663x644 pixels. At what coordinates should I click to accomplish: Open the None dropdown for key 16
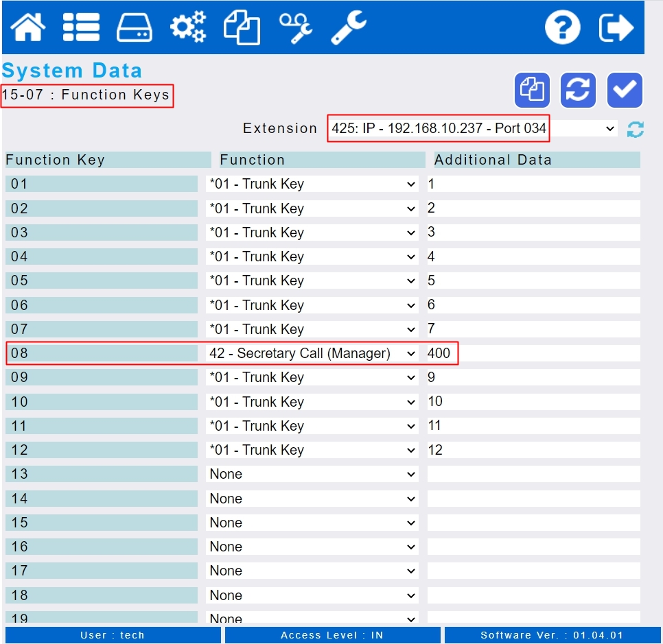[312, 547]
